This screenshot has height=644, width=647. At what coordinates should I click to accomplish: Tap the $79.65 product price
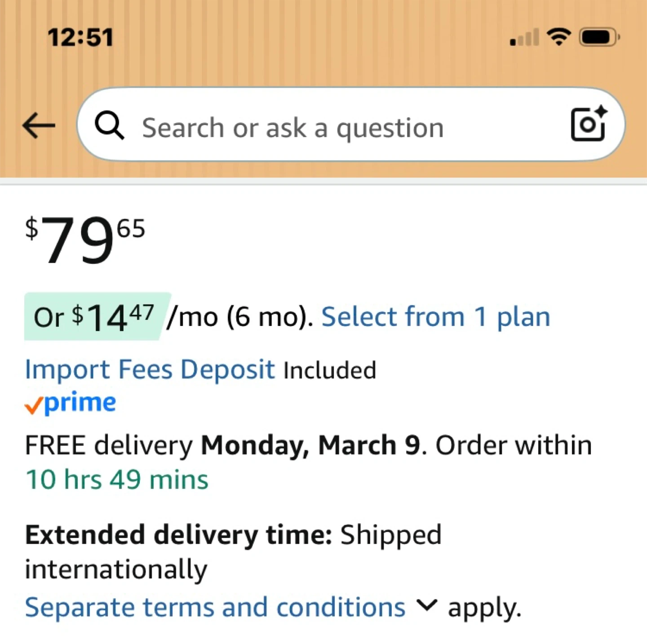pos(85,239)
